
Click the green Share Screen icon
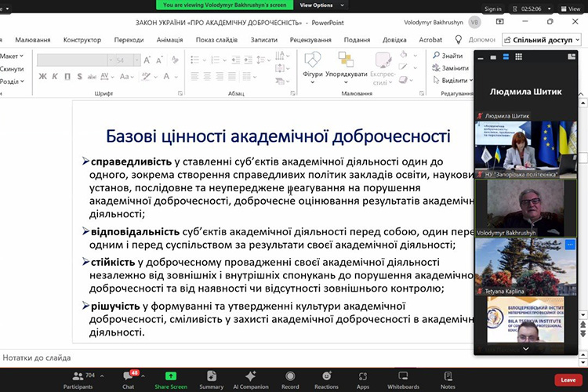coord(170,377)
